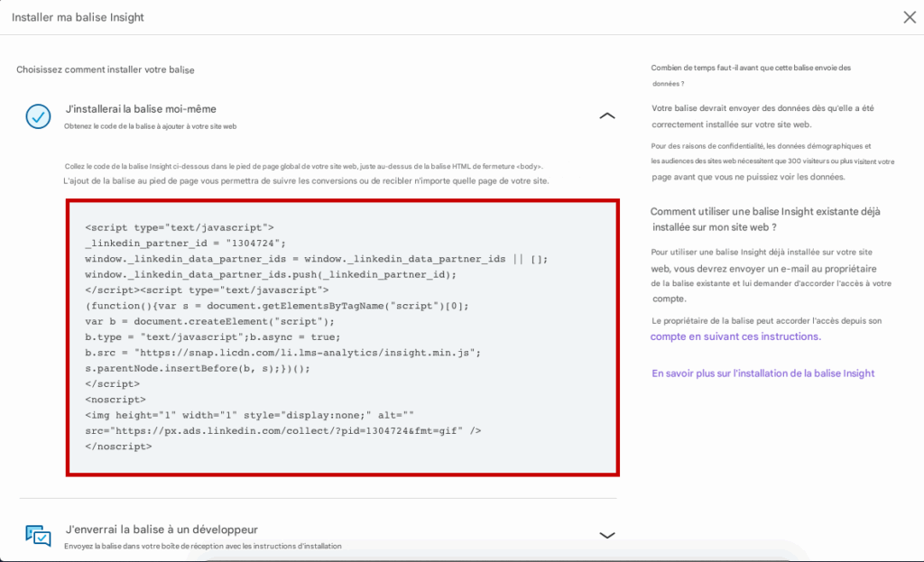
Task: Click the "Combien de temps faut-il" question text
Action: tap(751, 76)
